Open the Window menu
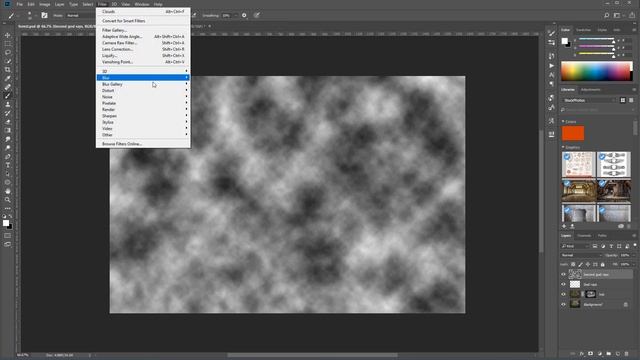Viewport: 640px width, 360px height. [142, 4]
